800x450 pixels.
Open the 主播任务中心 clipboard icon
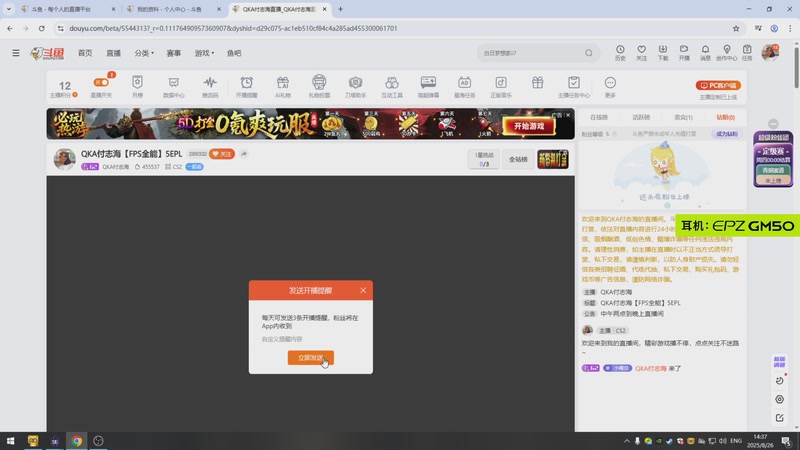tap(573, 82)
